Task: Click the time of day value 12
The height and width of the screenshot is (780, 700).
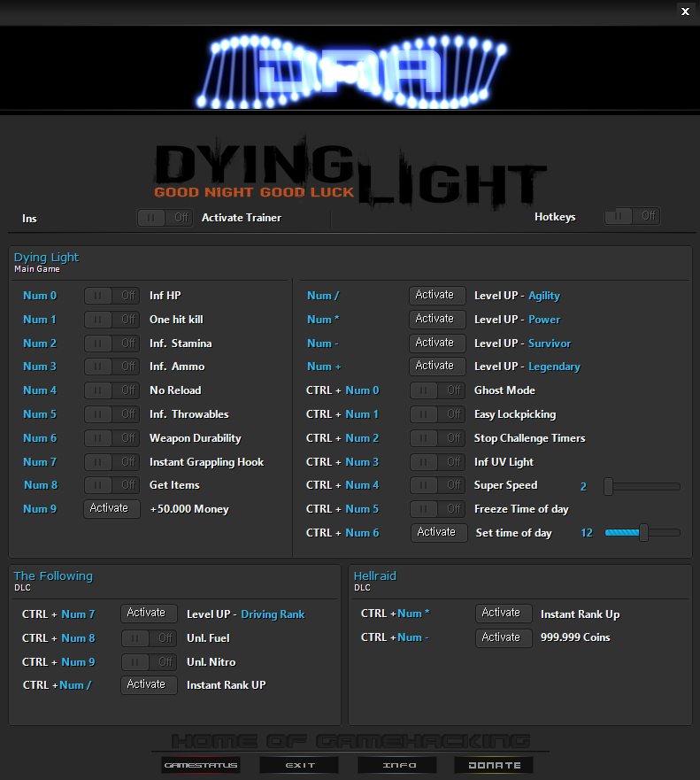Action: [587, 533]
